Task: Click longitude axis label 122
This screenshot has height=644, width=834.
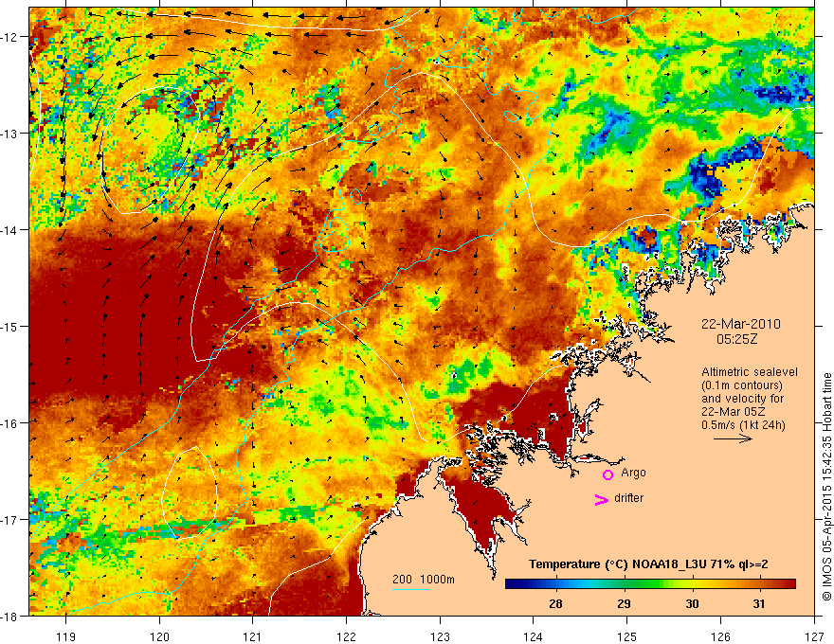Action: pyautogui.click(x=346, y=636)
